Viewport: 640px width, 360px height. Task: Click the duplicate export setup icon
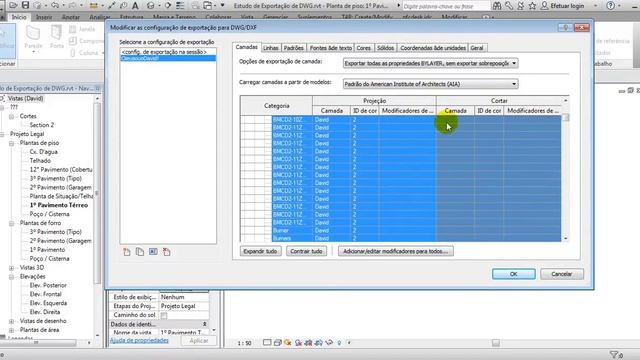point(140,252)
